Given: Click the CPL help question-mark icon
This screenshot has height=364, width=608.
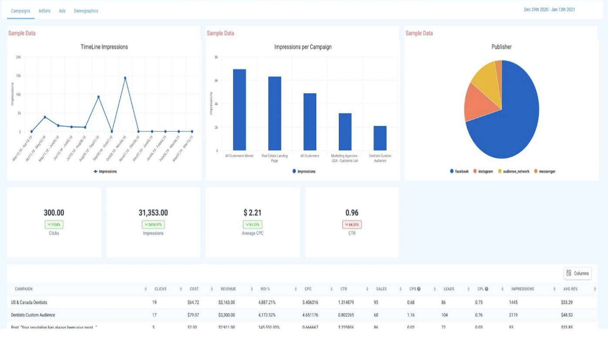Looking at the screenshot, I should pos(486,289).
